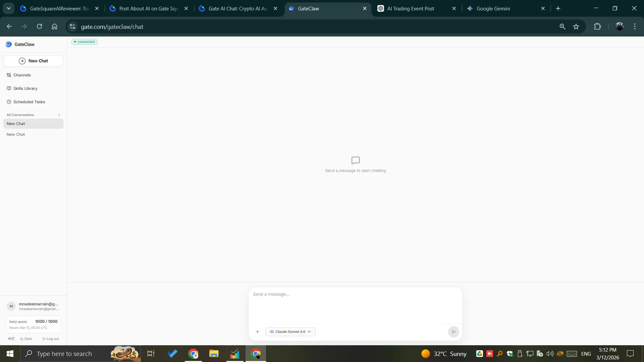The height and width of the screenshot is (362, 644).
Task: Open the Skills Library
Action: 25,88
